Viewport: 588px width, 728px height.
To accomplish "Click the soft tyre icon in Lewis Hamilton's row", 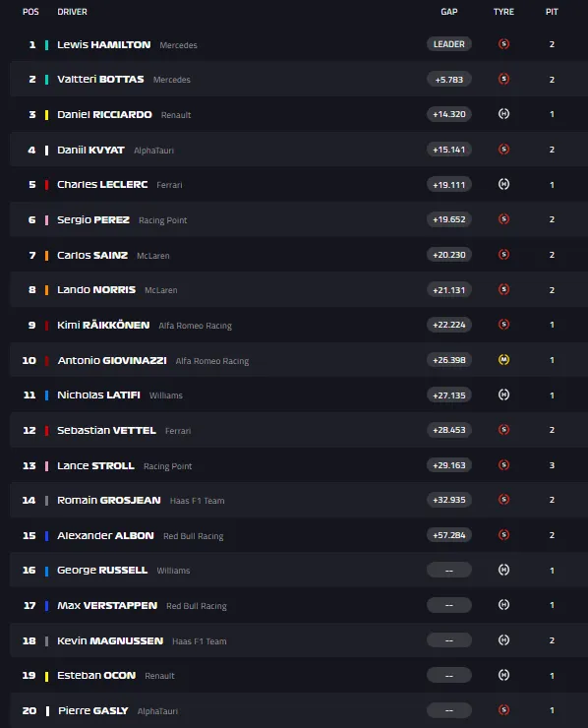I will point(503,44).
